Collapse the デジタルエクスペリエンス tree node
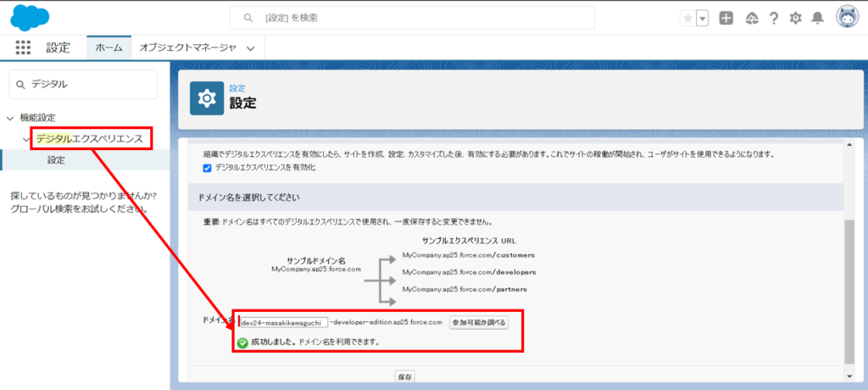 pos(26,138)
